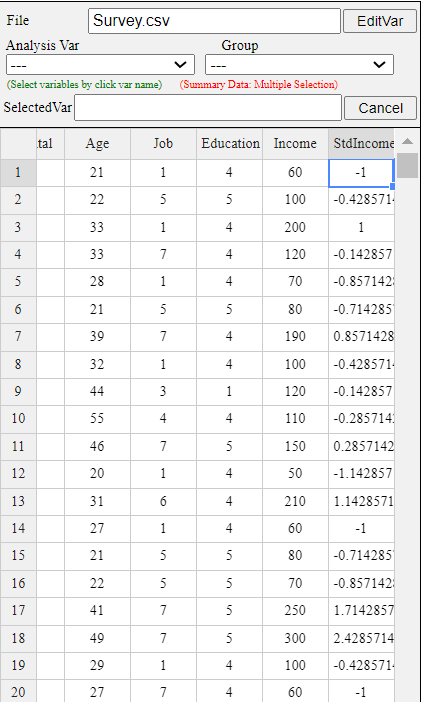This screenshot has height=702, width=421.
Task: Click the Income cell with value 210
Action: point(295,501)
